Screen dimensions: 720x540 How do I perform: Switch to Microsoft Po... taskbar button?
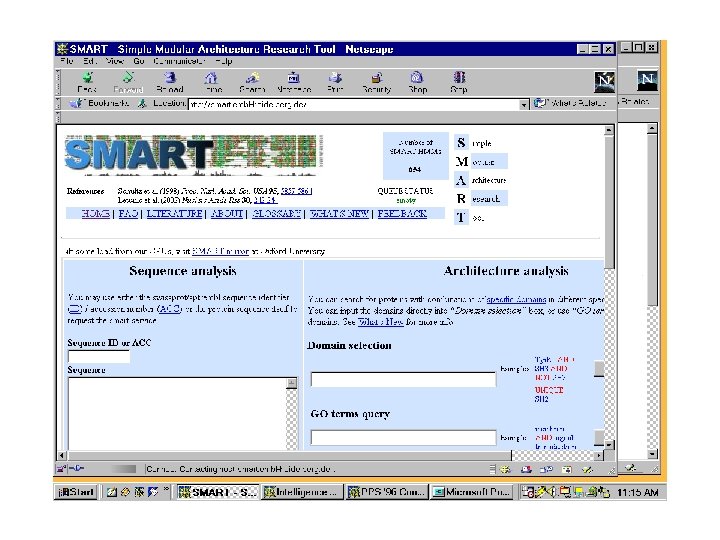point(472,492)
